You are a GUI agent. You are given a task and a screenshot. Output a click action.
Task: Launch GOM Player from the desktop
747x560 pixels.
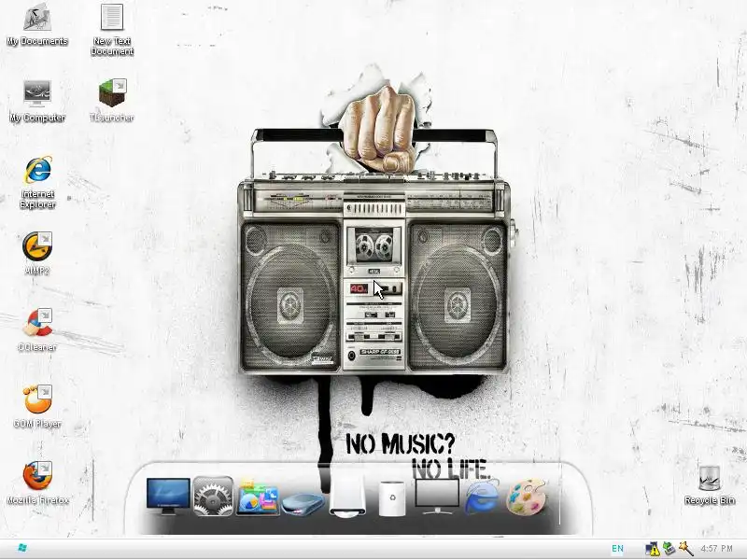pyautogui.click(x=37, y=407)
